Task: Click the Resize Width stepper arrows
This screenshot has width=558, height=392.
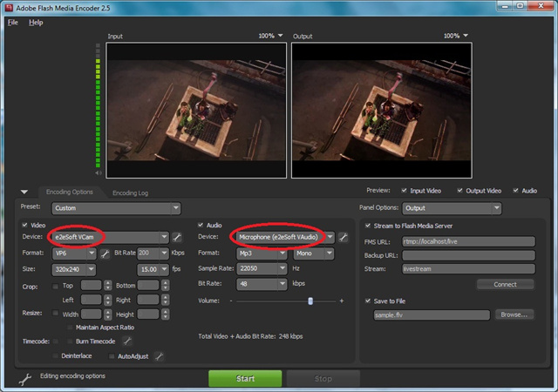Action: tap(108, 314)
